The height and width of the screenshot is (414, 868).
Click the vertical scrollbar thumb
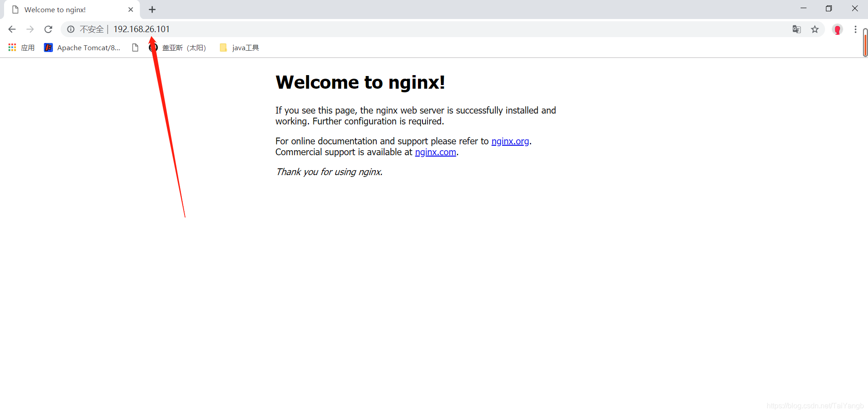tap(865, 43)
